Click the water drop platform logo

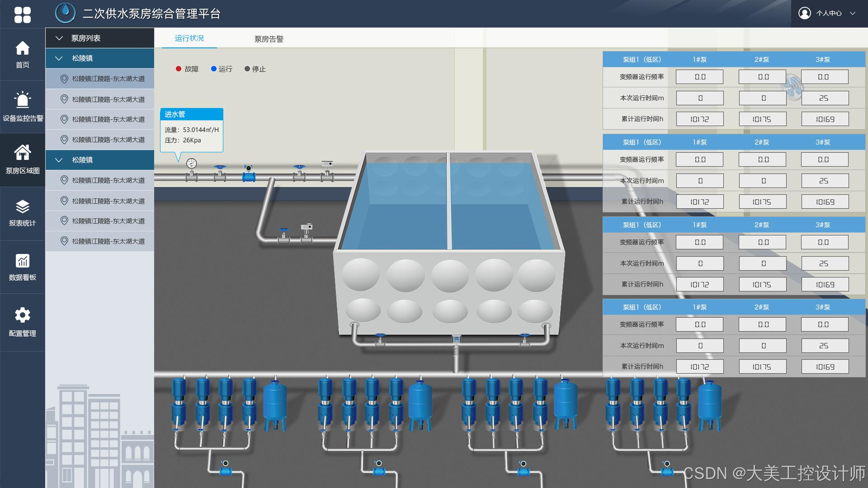click(65, 13)
